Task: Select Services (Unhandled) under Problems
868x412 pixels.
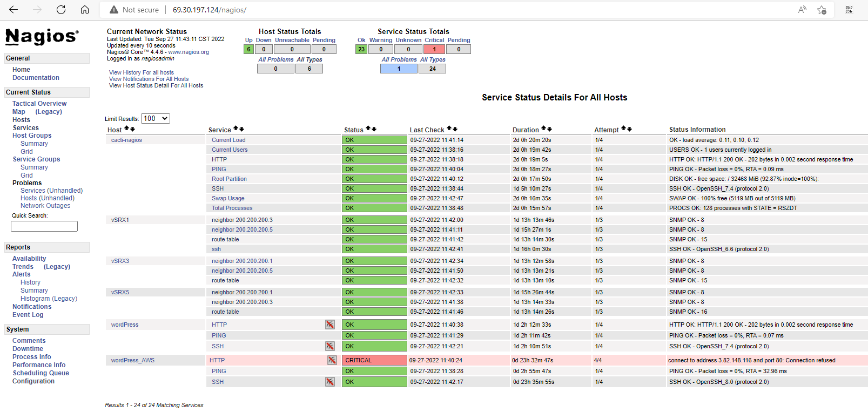Action: [x=51, y=191]
